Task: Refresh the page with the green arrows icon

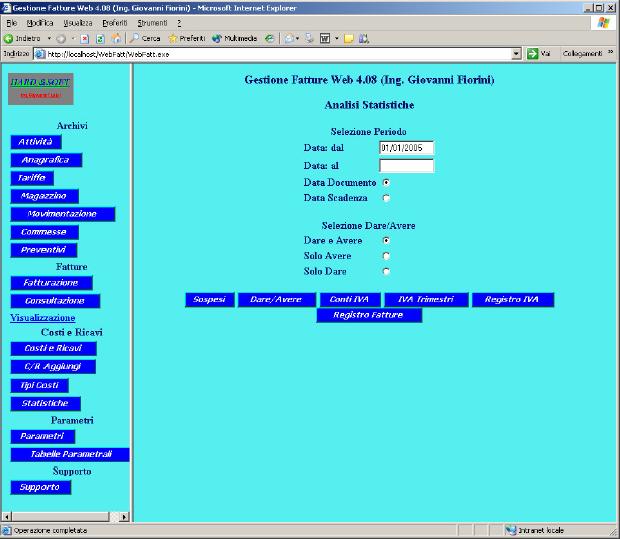Action: click(100, 39)
